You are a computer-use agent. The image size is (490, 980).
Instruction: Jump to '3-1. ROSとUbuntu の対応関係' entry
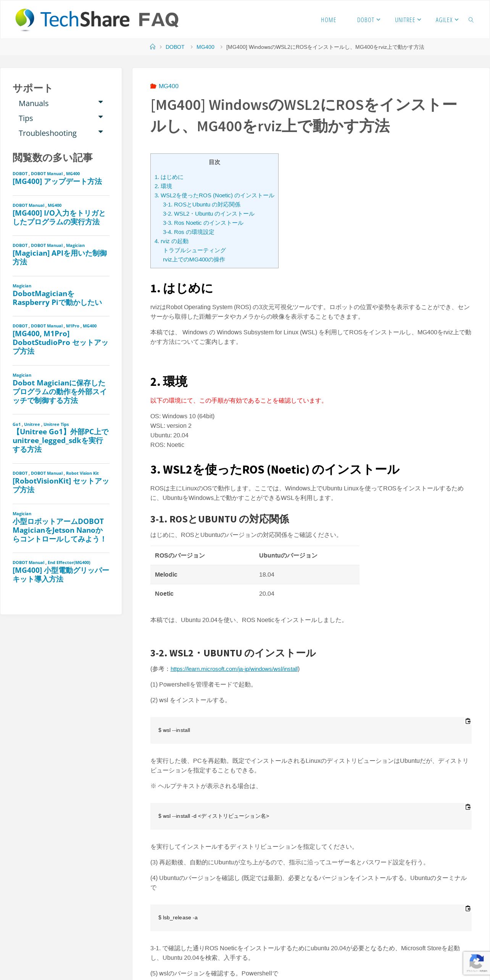tap(201, 205)
